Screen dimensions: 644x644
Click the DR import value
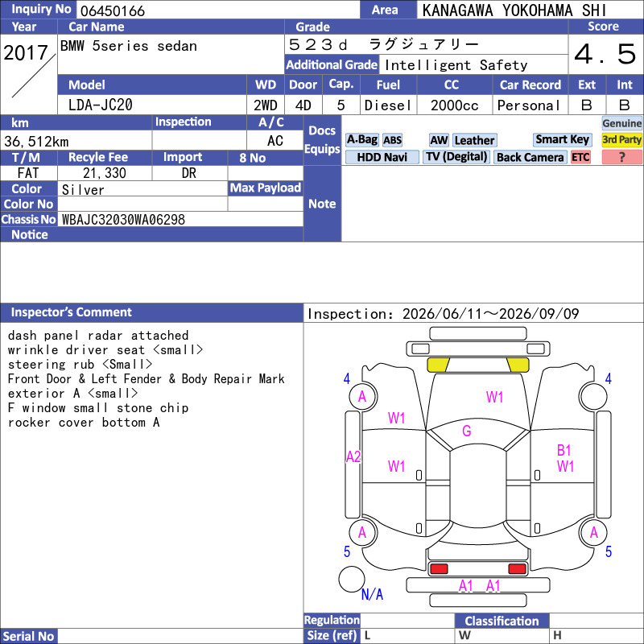click(188, 173)
